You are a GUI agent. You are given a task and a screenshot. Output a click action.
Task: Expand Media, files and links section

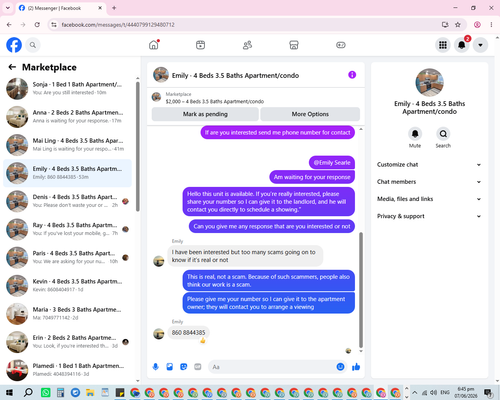[429, 199]
